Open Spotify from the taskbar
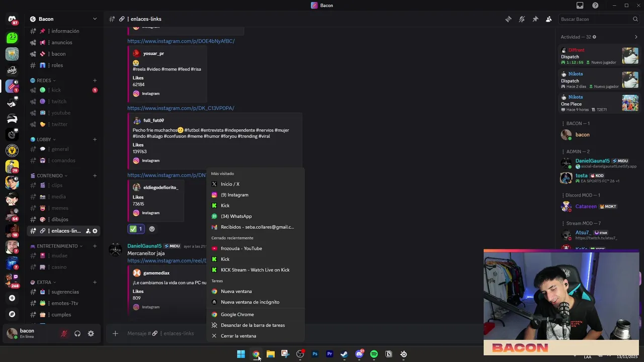This screenshot has width=644, height=362. [x=374, y=354]
